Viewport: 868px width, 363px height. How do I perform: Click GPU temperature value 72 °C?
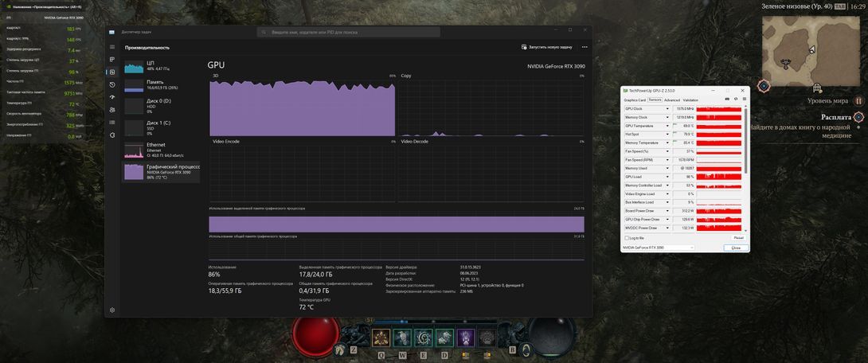pyautogui.click(x=306, y=306)
